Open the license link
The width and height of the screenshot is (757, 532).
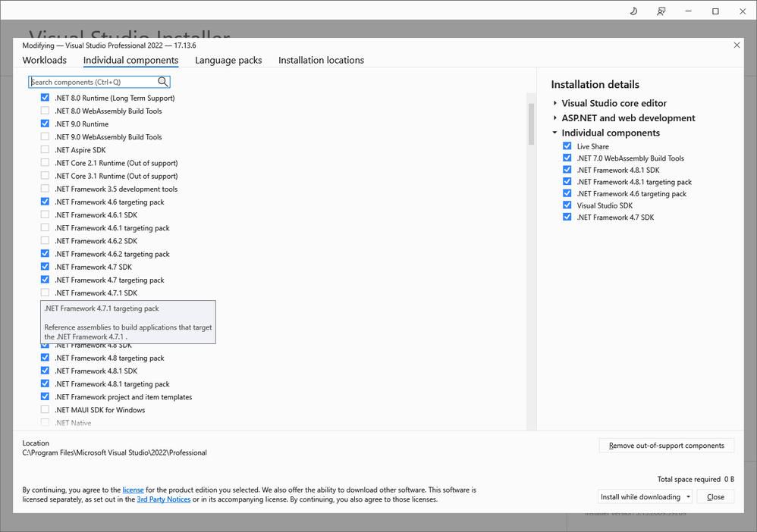click(x=133, y=490)
